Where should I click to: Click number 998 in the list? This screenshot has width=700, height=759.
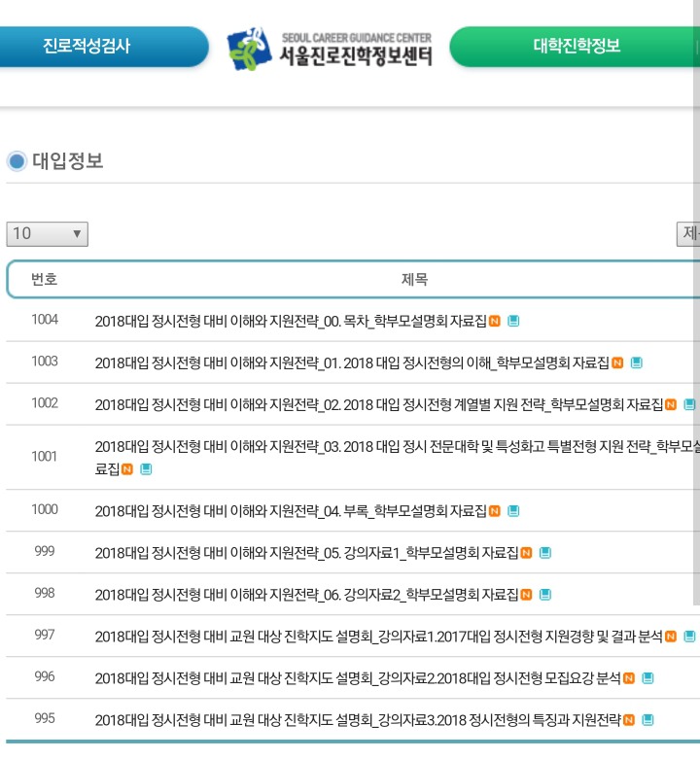tap(45, 593)
